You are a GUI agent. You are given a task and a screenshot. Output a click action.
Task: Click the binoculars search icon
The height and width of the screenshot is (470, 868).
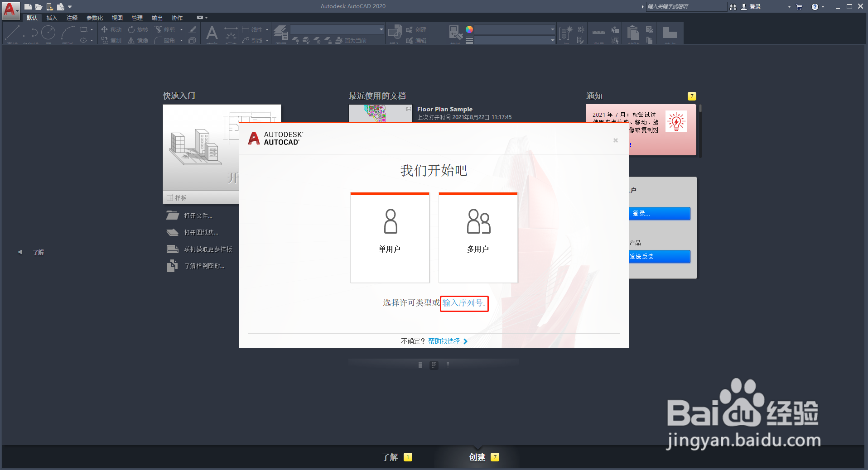[733, 7]
